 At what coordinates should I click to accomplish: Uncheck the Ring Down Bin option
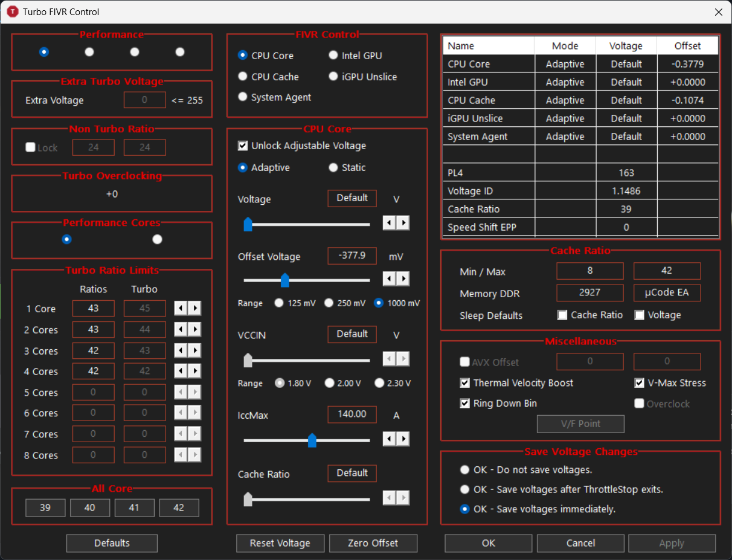click(465, 404)
